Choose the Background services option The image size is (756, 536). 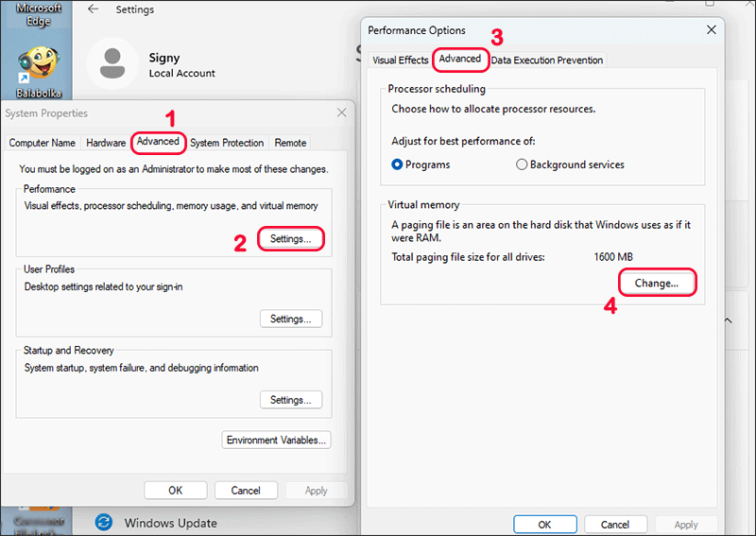coord(522,164)
